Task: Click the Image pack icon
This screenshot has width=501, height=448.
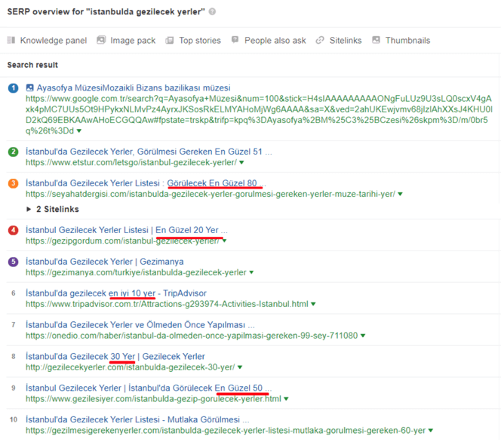Action: (101, 40)
